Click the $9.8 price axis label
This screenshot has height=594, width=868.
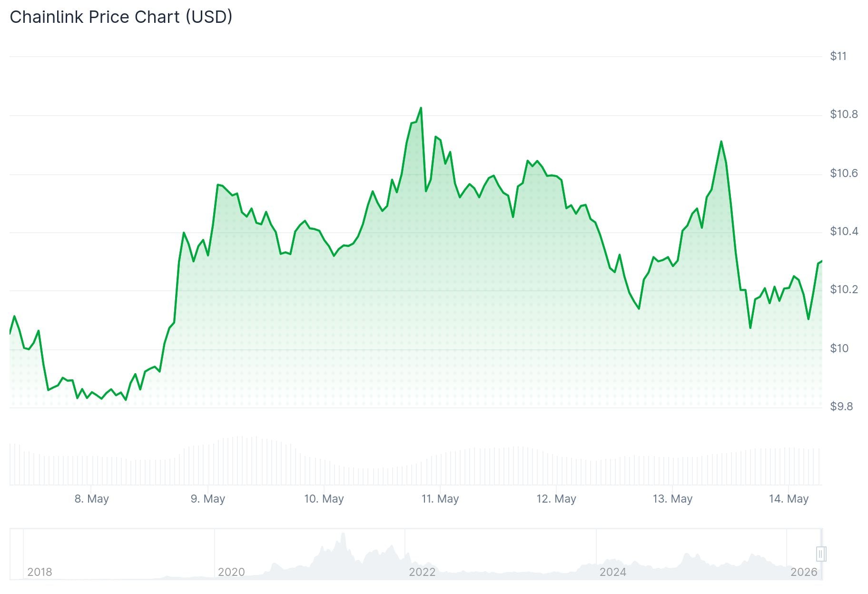pyautogui.click(x=841, y=406)
